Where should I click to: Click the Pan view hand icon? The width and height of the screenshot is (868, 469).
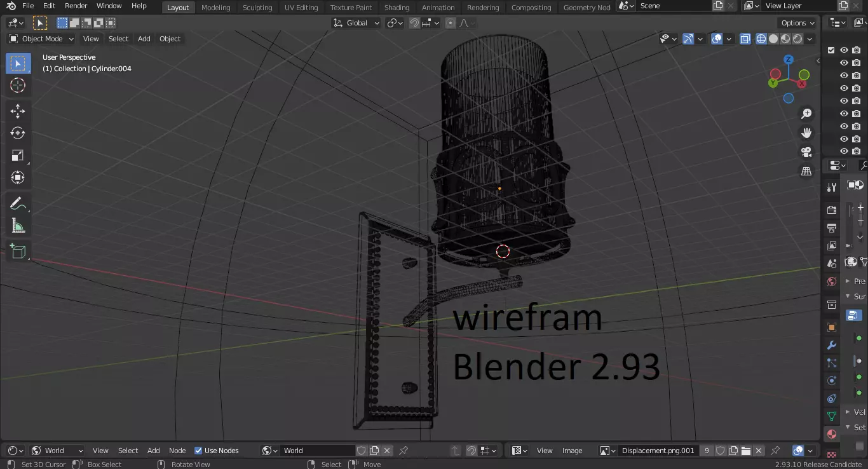click(x=806, y=133)
